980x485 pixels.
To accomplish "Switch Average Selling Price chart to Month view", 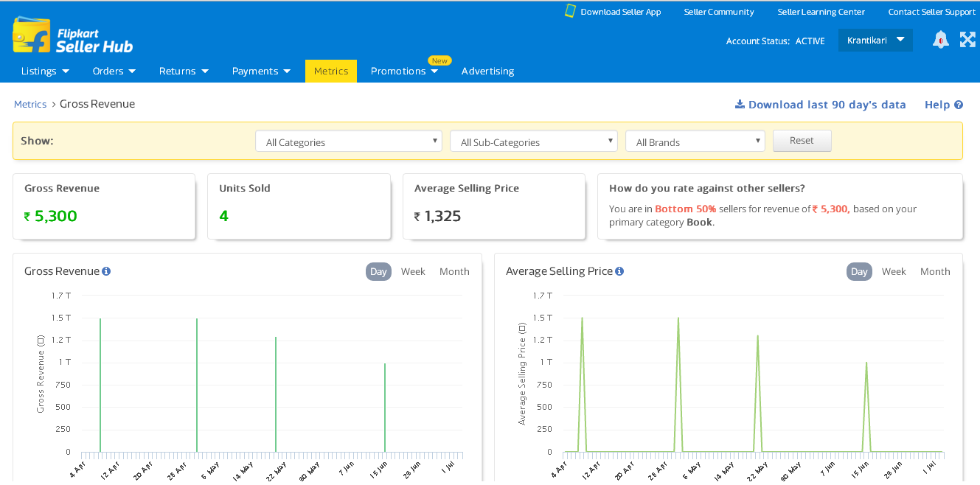I will (935, 271).
